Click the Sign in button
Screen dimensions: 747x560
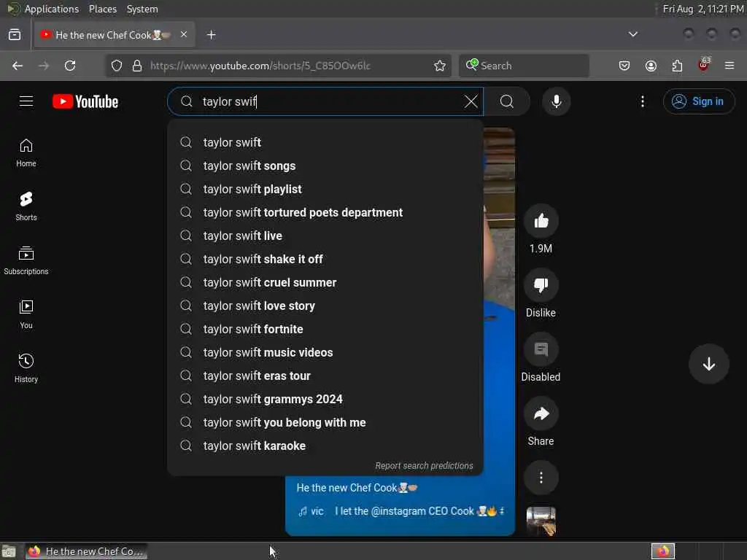[698, 101]
